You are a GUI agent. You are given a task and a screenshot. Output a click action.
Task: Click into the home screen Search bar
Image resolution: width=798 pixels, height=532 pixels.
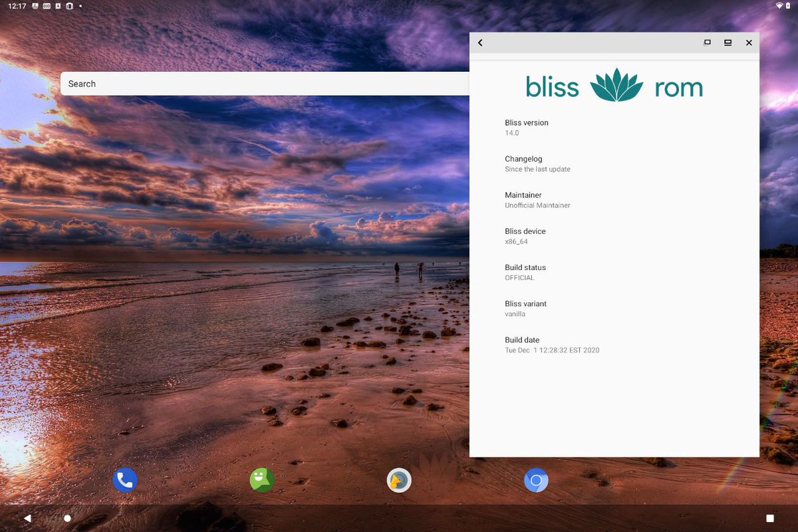coord(265,84)
